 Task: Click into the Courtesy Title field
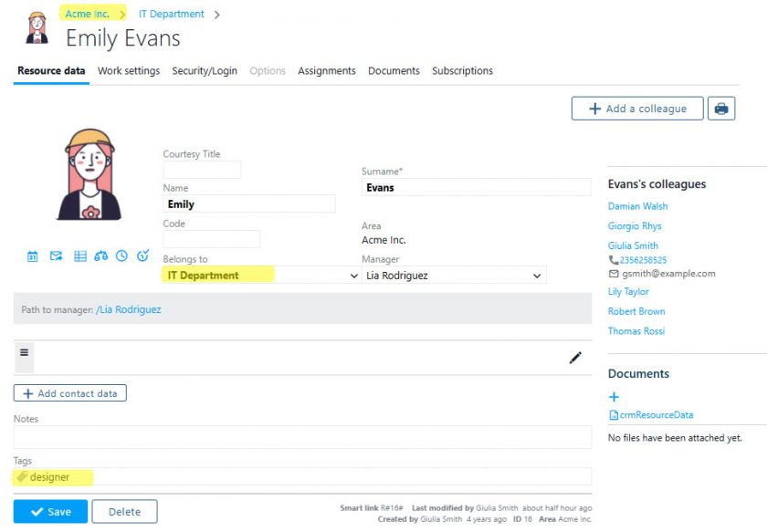point(202,170)
